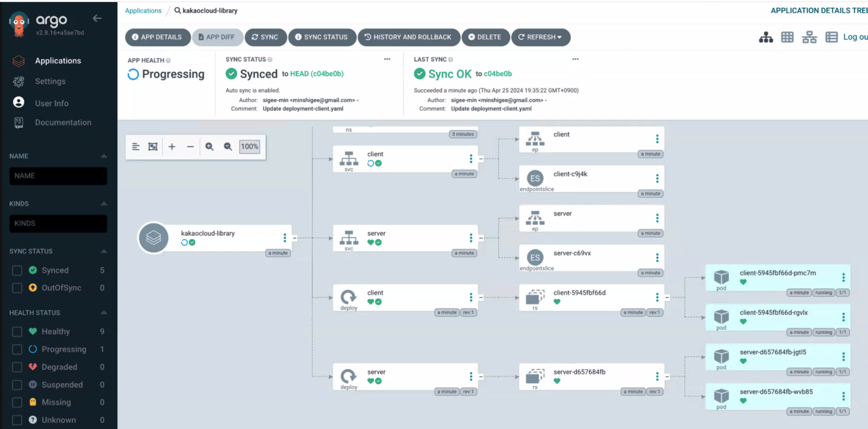Open server svc node kebab menu
Screen dimensions: 868x429
(471, 238)
